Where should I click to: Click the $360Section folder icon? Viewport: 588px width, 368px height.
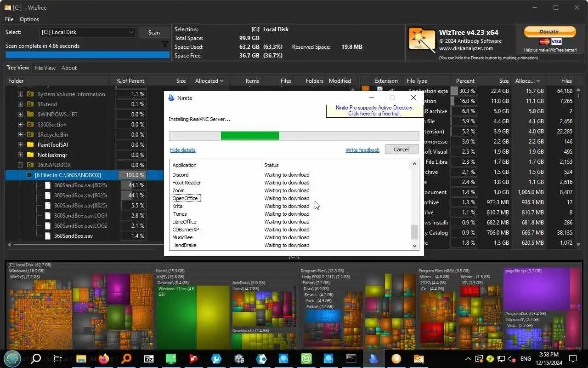point(30,124)
